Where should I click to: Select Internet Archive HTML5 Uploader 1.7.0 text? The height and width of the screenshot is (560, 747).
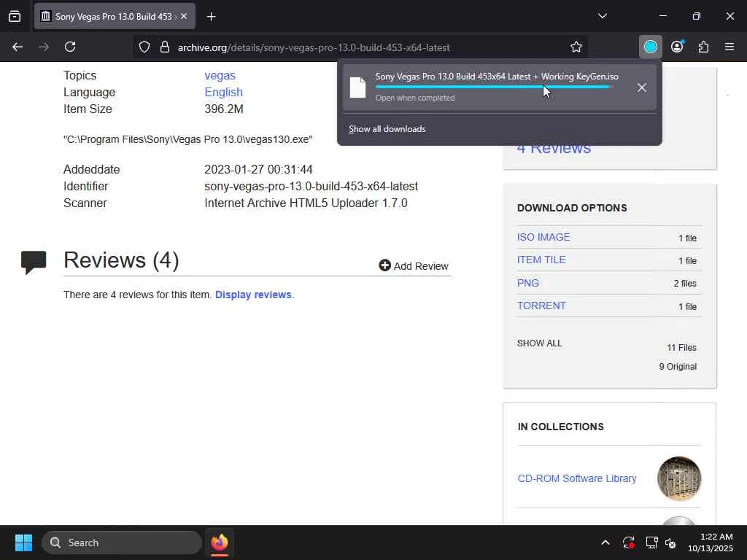(x=306, y=203)
